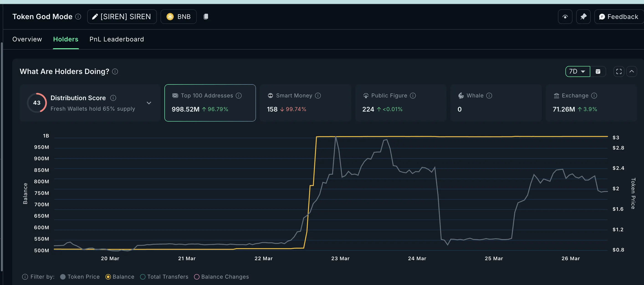Open the 7D time range dropdown
Viewport: 644px width, 285px height.
(x=577, y=71)
